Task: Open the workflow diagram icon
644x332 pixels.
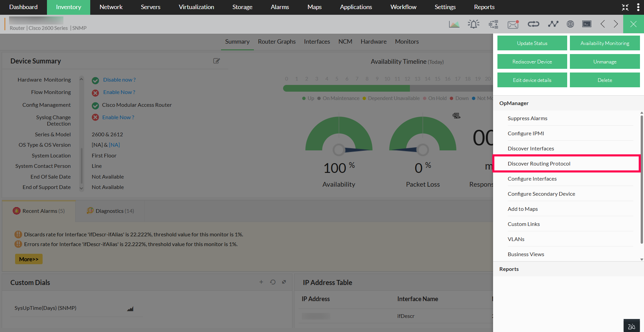Action: point(493,24)
